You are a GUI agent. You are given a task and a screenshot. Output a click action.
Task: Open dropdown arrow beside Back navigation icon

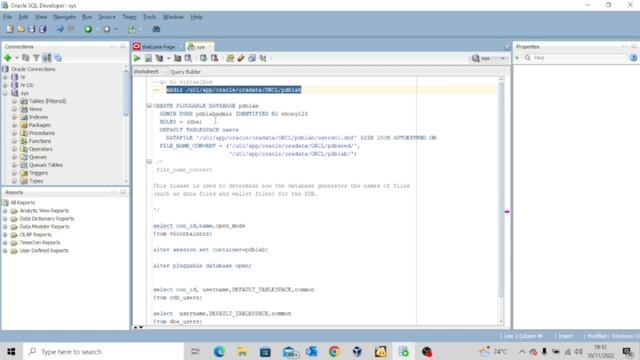(x=97, y=29)
